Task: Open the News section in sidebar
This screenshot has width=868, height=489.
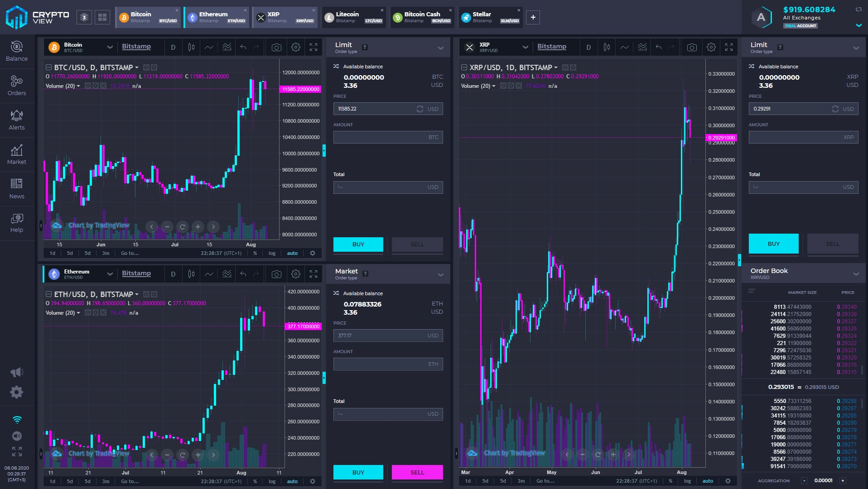Action: [x=17, y=189]
